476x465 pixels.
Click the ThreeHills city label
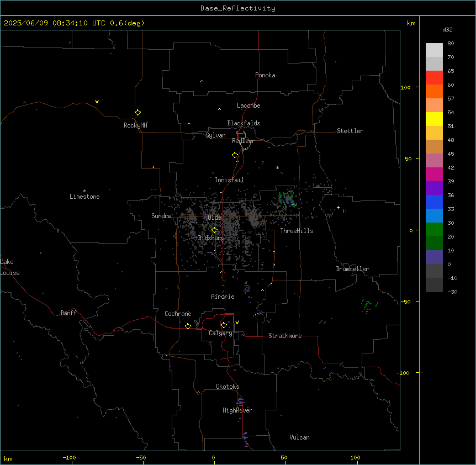[297, 231]
